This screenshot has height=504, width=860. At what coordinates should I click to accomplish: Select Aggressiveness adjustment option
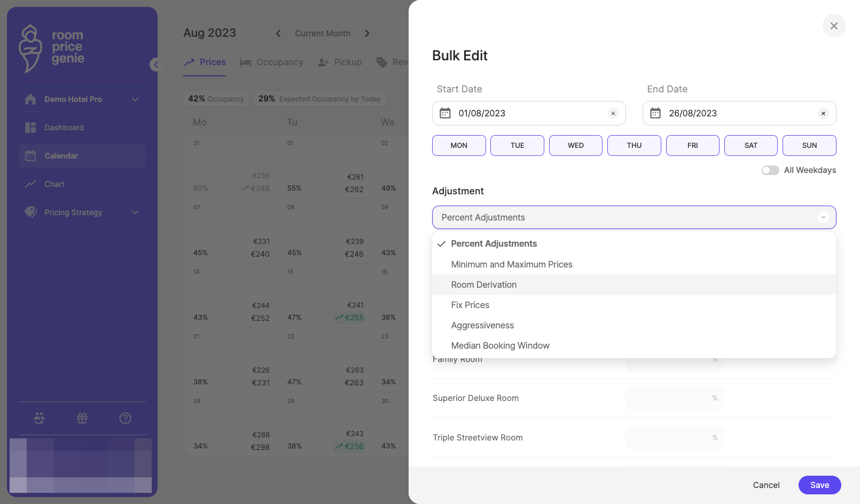coord(634,325)
